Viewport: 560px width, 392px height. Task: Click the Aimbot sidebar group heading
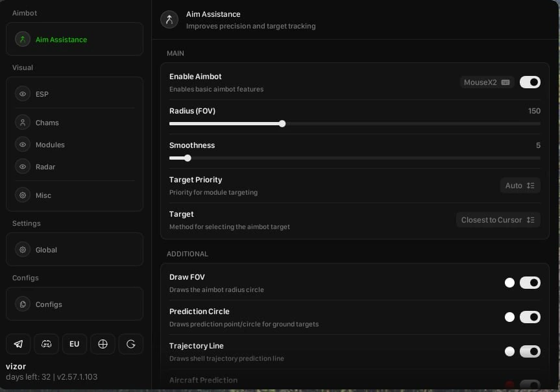(x=24, y=13)
